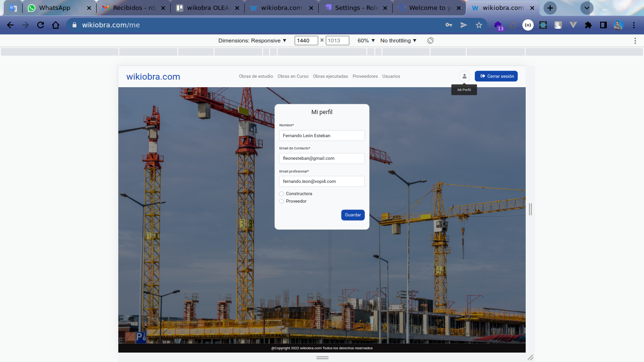Screen dimensions: 644x362
Task: Open the extensions puzzle icon
Action: pos(588,25)
